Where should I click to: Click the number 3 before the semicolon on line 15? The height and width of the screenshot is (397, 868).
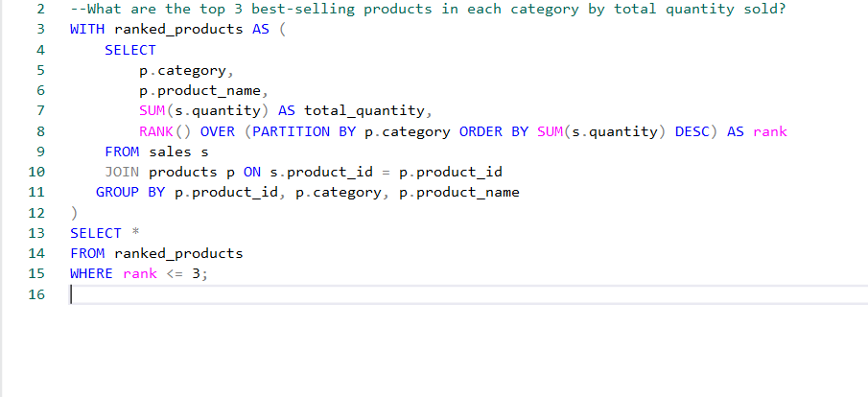[196, 273]
